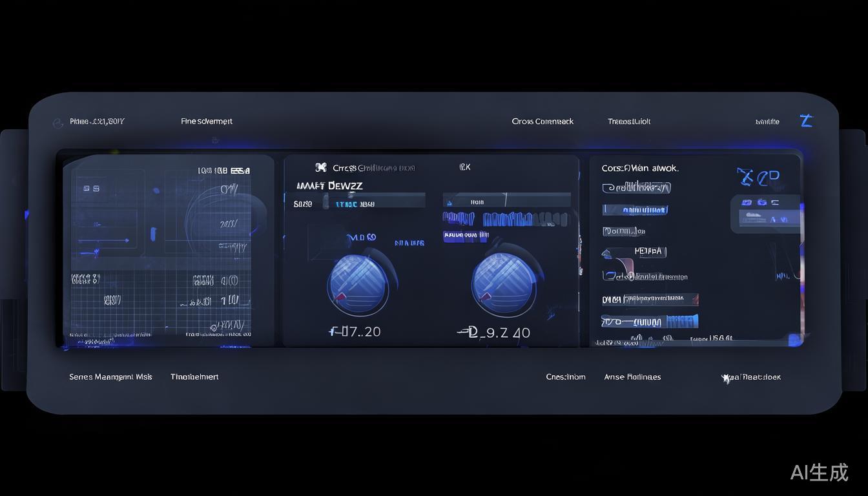Image resolution: width=868 pixels, height=496 pixels.
Task: Open the 'Fine sdvement' top menu item
Action: pos(207,121)
